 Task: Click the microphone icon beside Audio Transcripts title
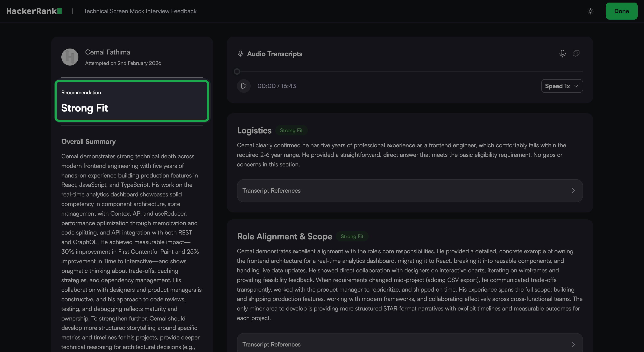point(240,54)
